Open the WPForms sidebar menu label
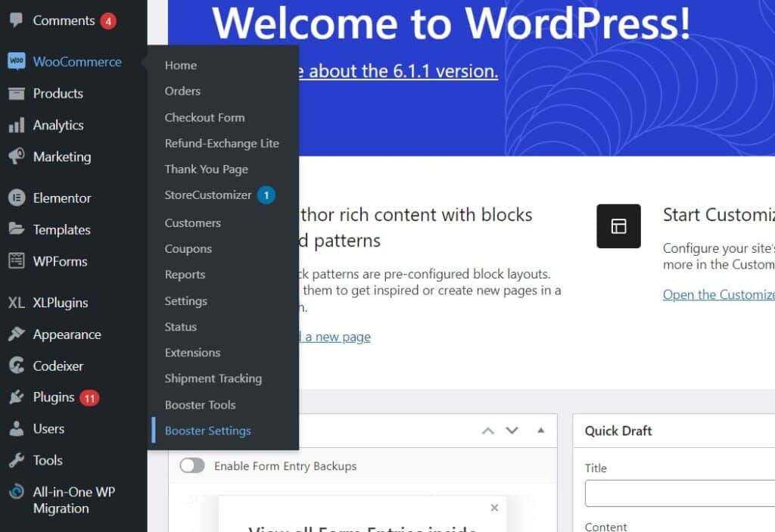This screenshot has height=532, width=775. [61, 261]
